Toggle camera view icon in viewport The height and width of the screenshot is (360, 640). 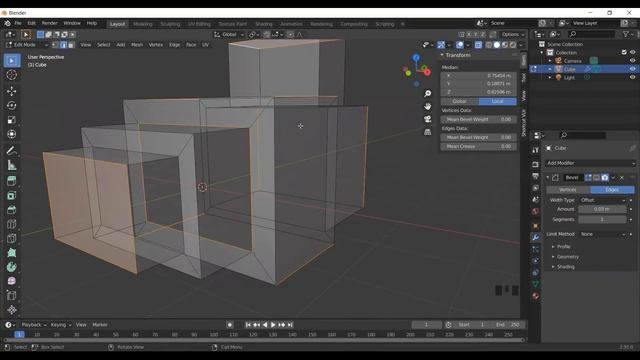(427, 119)
